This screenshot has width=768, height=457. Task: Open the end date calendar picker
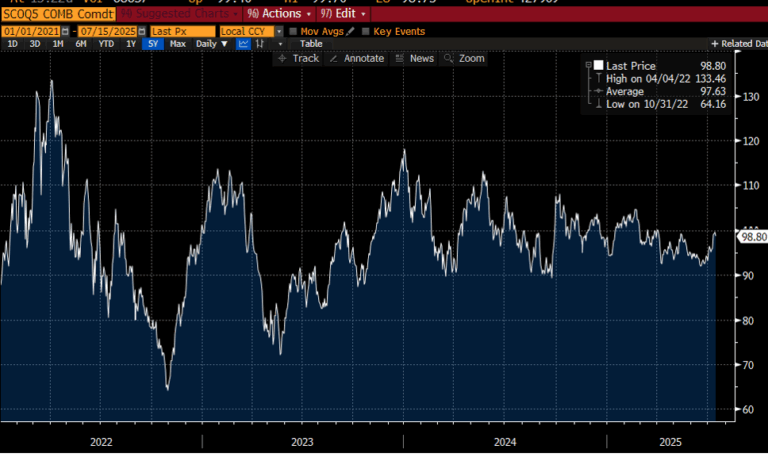point(139,31)
